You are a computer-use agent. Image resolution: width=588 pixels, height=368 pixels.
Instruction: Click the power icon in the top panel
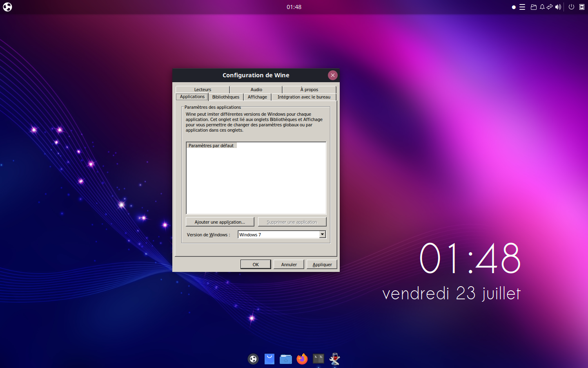tap(571, 7)
